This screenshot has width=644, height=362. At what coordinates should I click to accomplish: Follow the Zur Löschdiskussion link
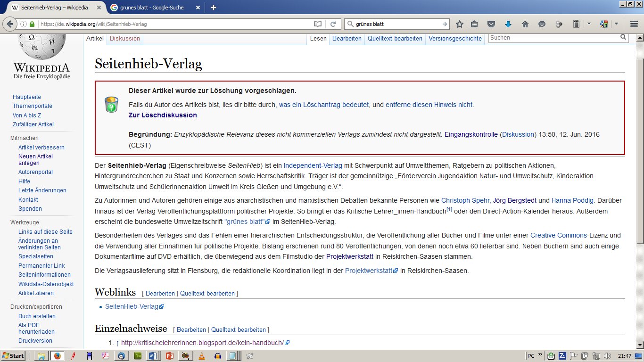pos(163,115)
